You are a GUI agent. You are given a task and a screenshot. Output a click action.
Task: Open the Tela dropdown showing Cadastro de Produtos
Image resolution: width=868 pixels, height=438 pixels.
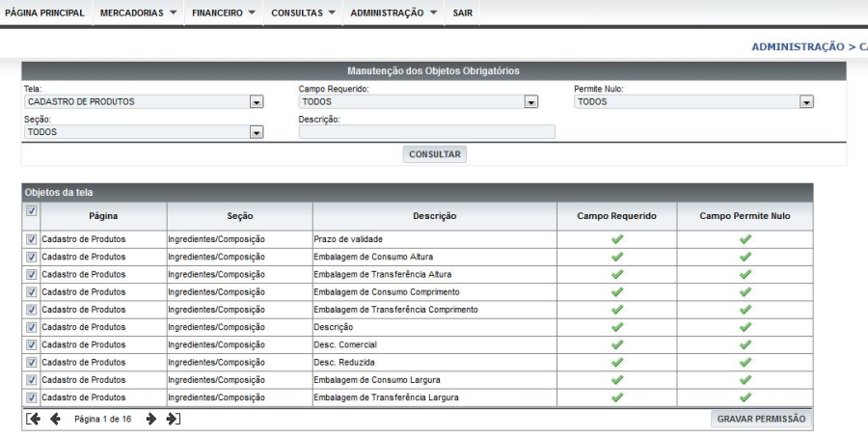(x=257, y=101)
